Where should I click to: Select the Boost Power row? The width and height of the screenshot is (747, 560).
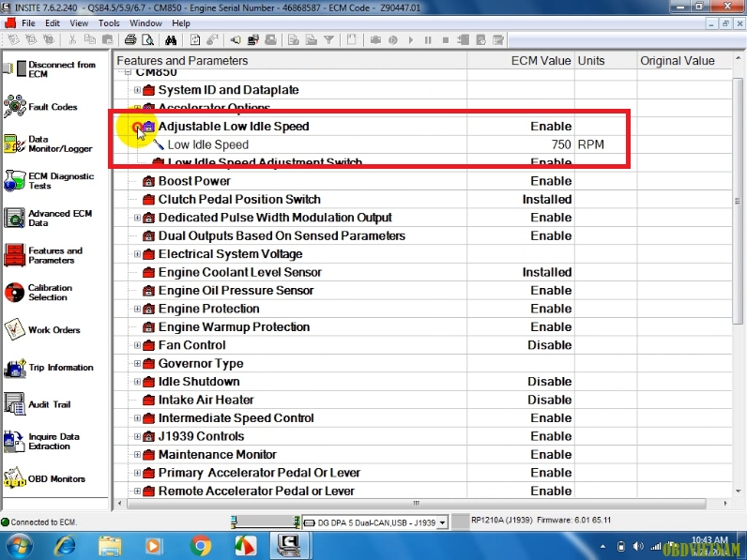click(422, 181)
